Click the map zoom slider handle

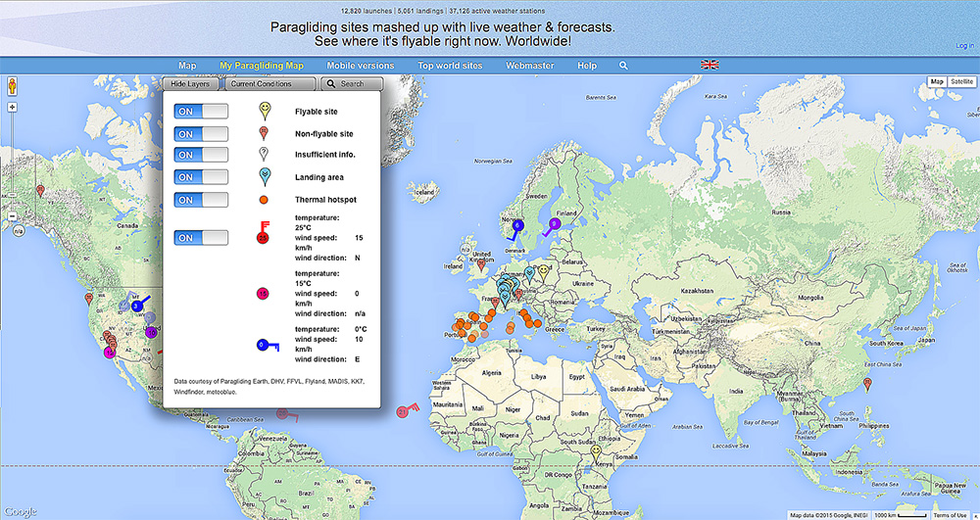[x=12, y=196]
